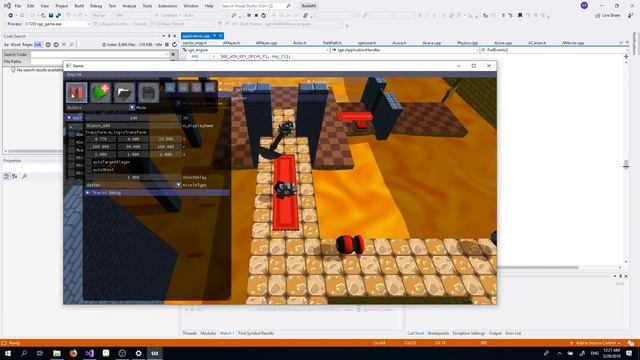
Task: Toggle Match Case (Aa) in Code Search
Action: pyautogui.click(x=6, y=44)
